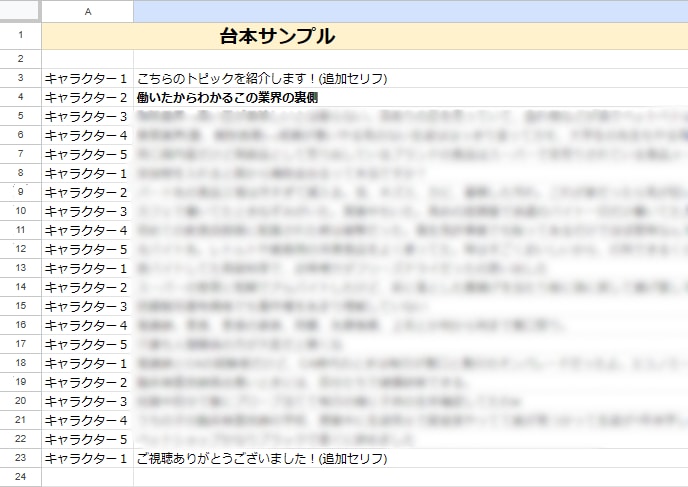Click キャラクター４ cell in row 21

click(88, 420)
